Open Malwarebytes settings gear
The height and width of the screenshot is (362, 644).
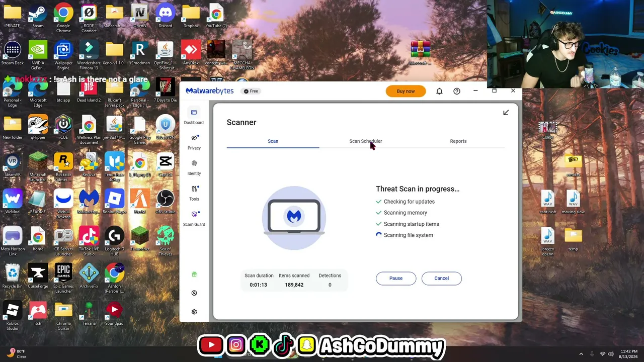194,312
